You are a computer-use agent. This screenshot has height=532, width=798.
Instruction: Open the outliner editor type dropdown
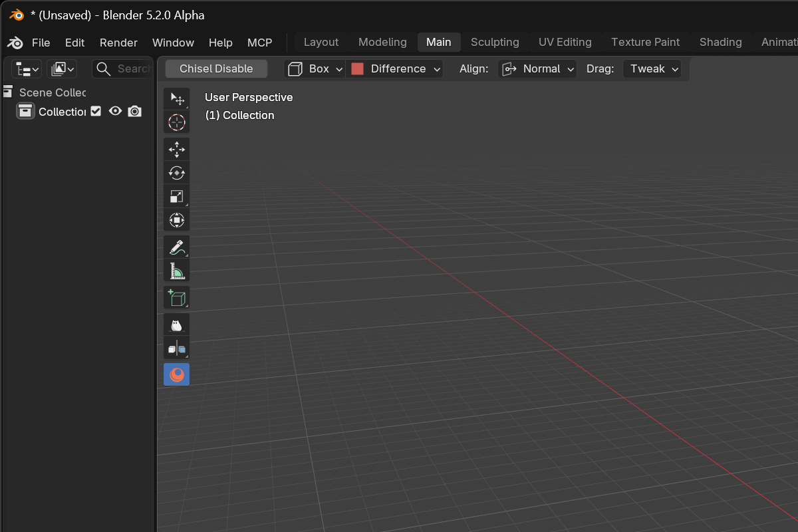tap(27, 68)
